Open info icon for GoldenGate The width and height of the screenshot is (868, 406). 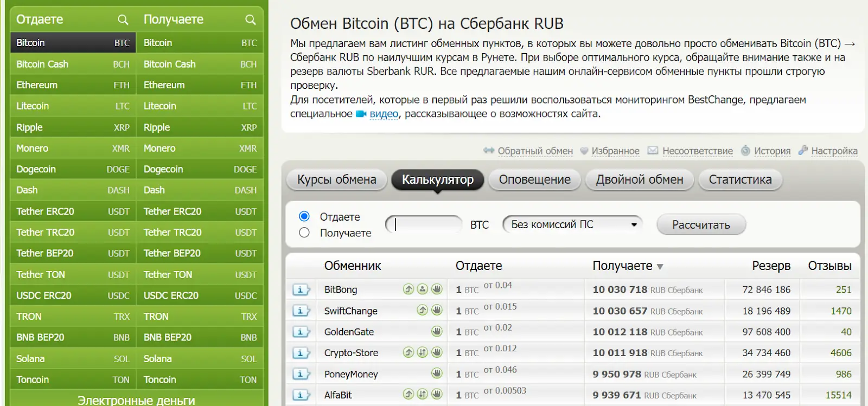pyautogui.click(x=301, y=332)
